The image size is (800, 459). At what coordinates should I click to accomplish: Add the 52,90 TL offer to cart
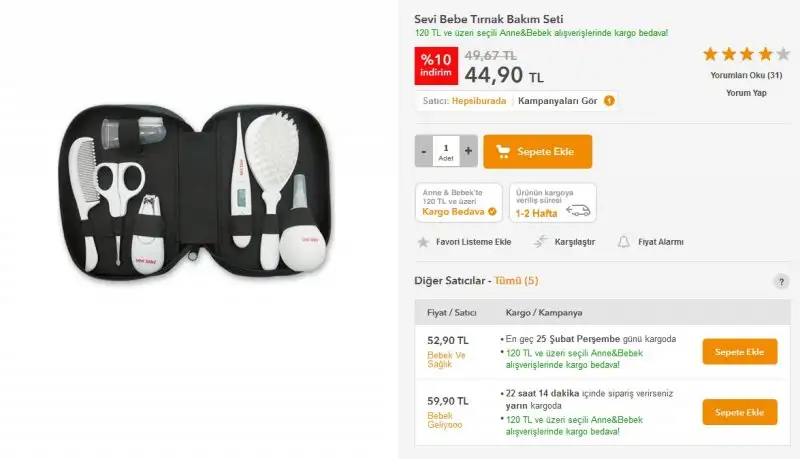pos(740,352)
